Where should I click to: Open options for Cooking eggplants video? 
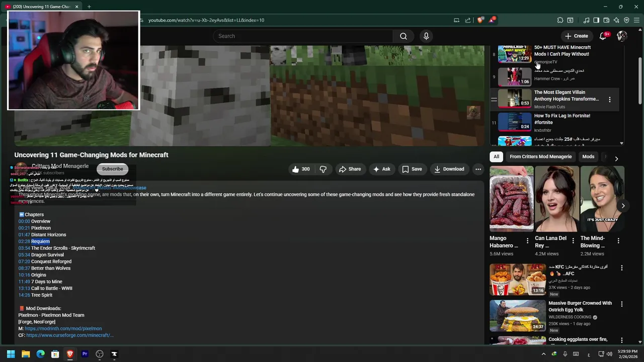(x=621, y=340)
